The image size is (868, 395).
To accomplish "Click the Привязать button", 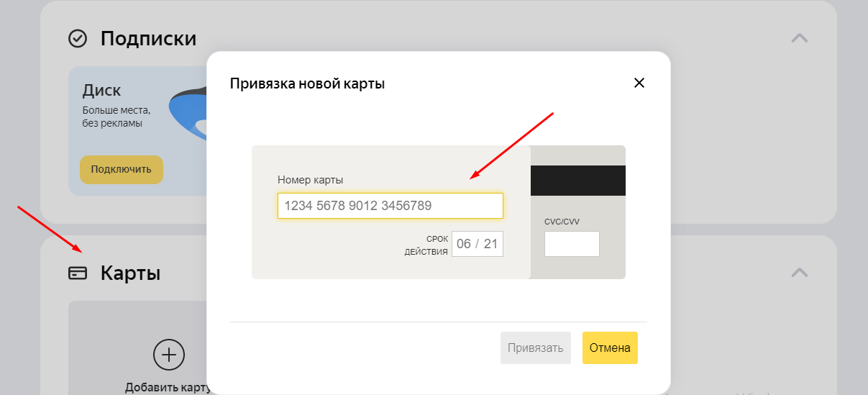I will pos(536,348).
